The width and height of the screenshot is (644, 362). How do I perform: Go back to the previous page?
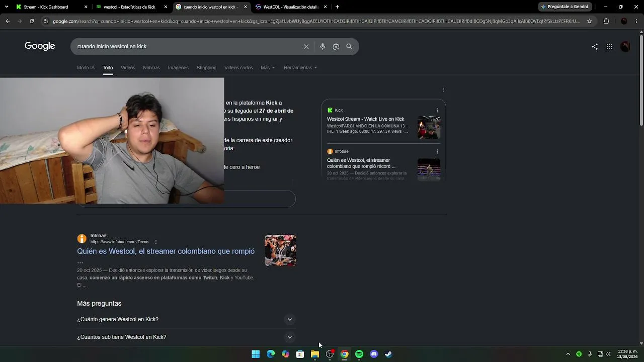[8, 21]
